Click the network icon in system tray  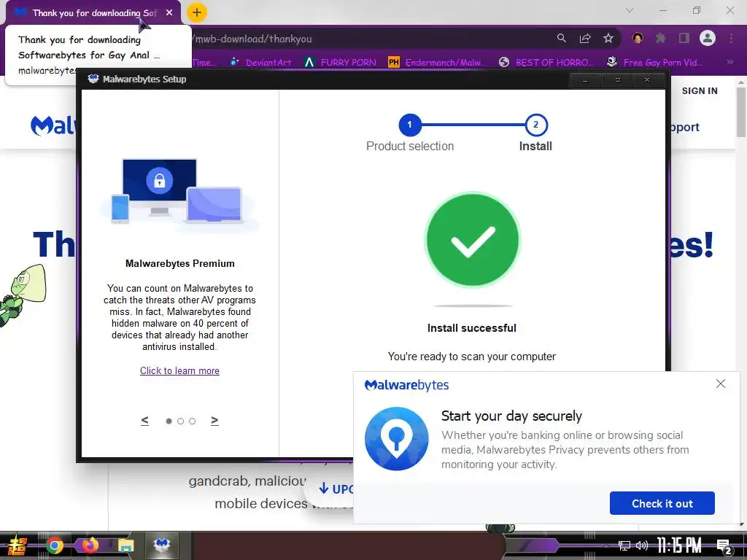[x=624, y=545]
